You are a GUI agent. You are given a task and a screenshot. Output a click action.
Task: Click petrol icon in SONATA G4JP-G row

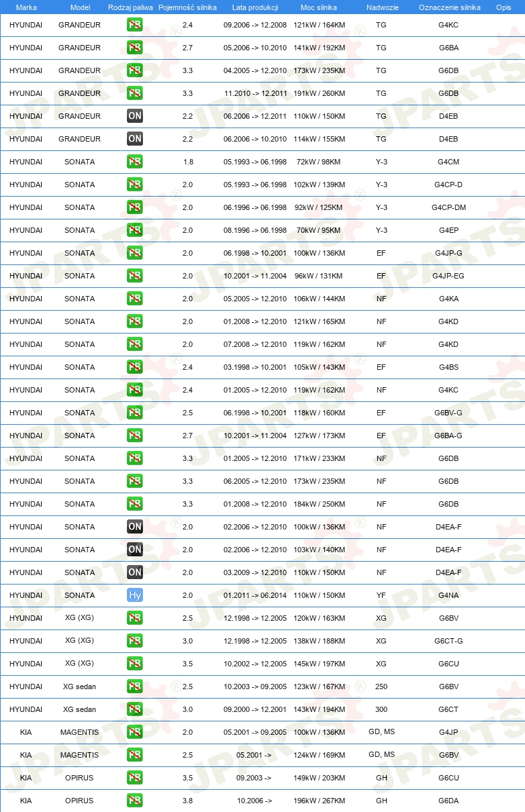(135, 253)
